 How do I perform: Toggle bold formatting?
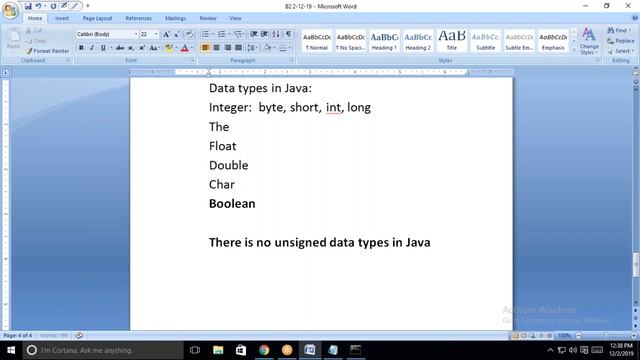[81, 48]
